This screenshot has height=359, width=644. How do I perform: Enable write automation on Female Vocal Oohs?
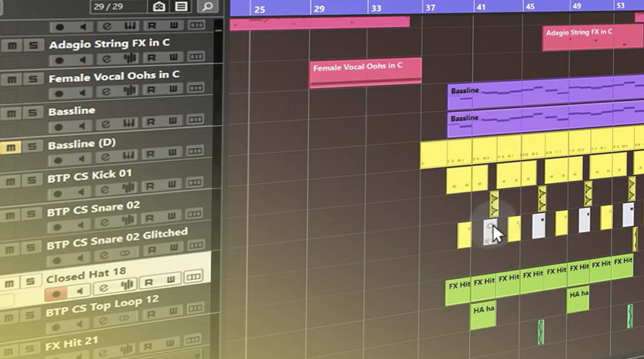click(173, 89)
